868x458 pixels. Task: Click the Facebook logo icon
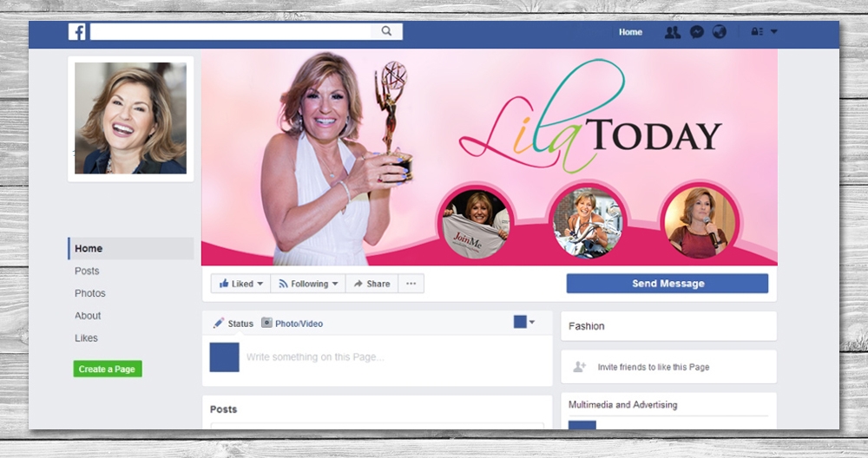(x=77, y=32)
